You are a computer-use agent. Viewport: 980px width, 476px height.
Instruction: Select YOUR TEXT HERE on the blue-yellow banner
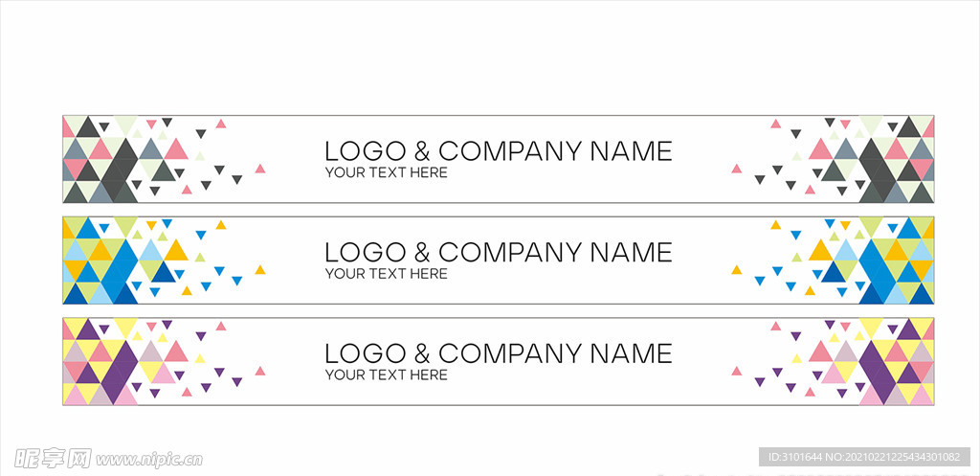pyautogui.click(x=387, y=274)
